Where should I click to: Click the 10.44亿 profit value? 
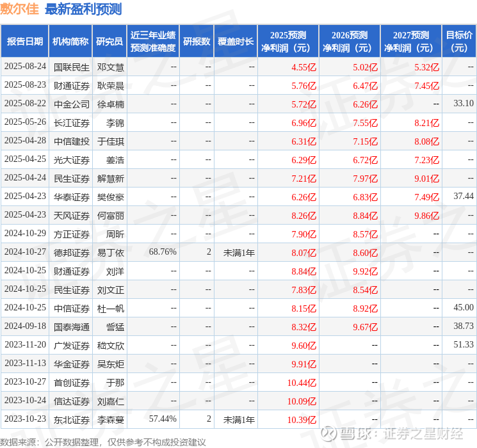302,383
